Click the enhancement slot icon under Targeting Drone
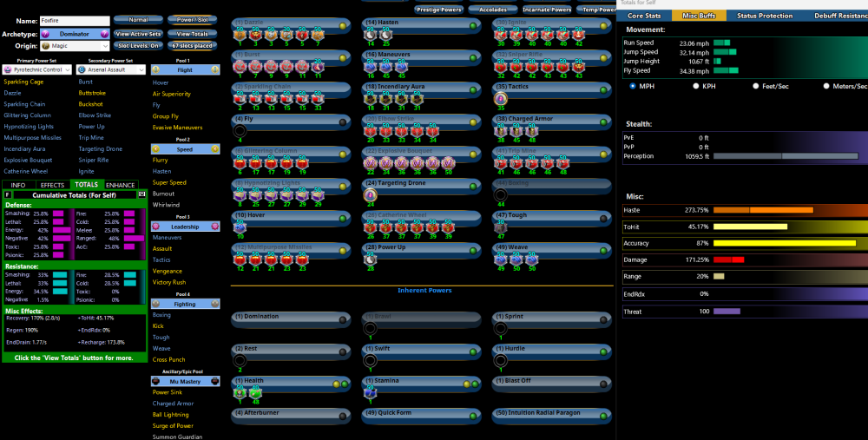This screenshot has width=868, height=440. coord(371,194)
